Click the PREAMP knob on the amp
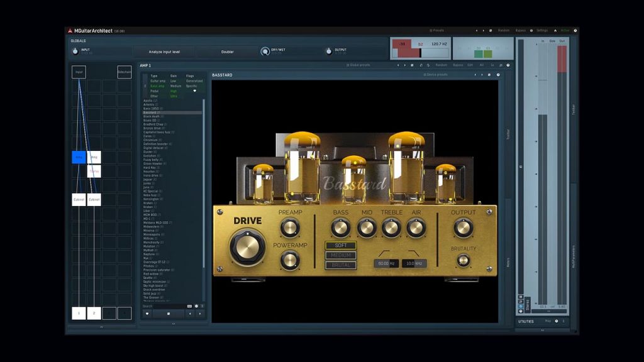 290,228
